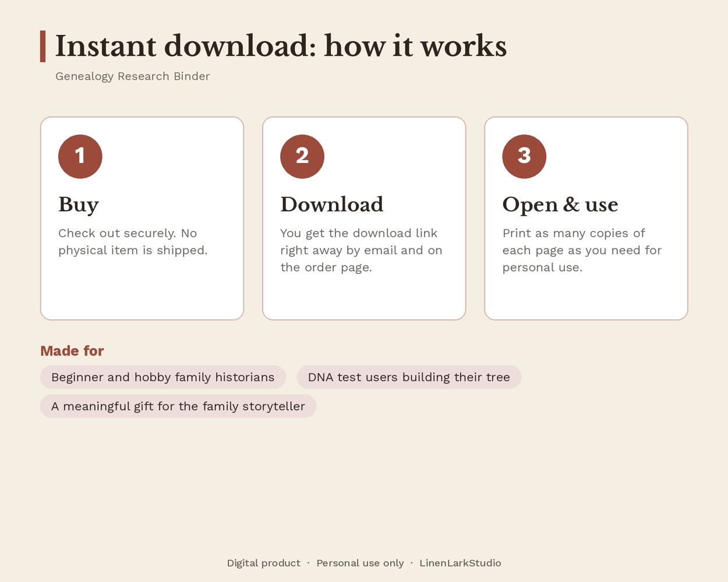Select the Buy heading
Viewport: 728px width, 582px height.
coord(79,205)
